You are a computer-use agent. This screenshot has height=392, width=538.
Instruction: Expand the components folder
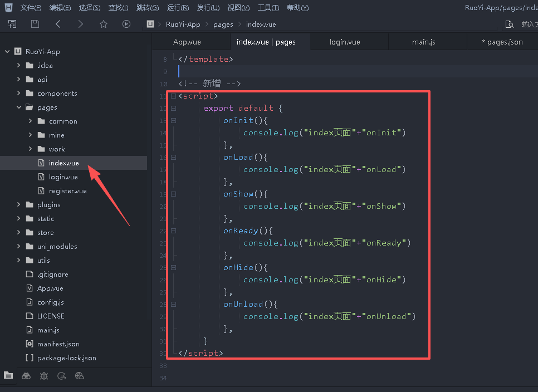(x=18, y=94)
